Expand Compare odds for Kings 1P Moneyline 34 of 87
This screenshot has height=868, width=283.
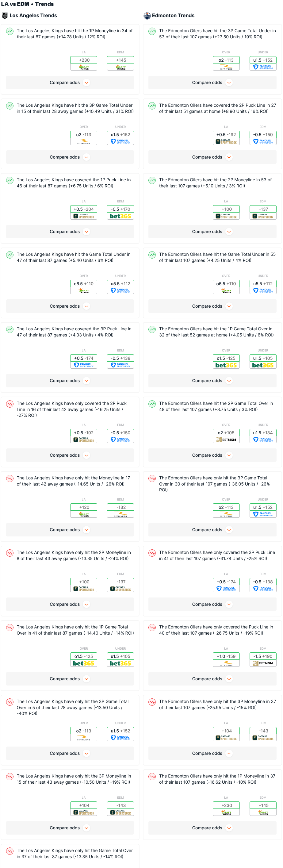[x=70, y=83]
